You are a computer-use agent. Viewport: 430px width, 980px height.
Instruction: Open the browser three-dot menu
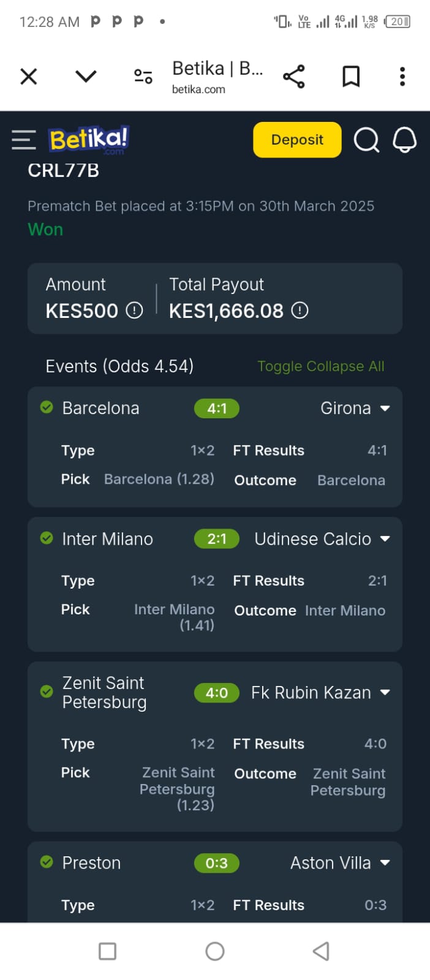[402, 76]
